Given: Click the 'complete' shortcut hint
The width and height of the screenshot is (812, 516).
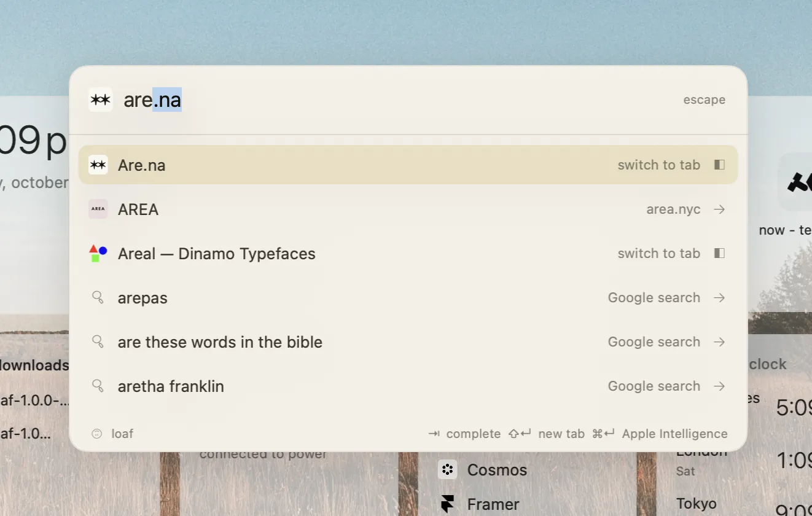Looking at the screenshot, I should click(474, 434).
